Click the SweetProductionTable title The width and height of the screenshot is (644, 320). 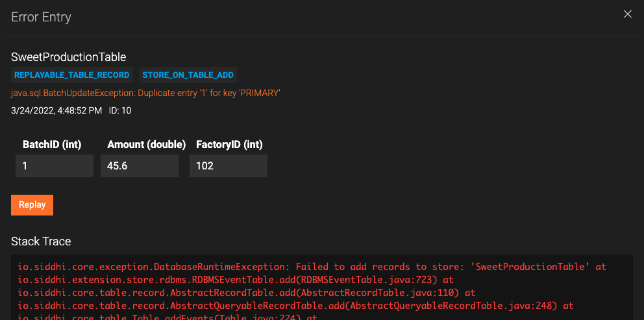tap(69, 57)
